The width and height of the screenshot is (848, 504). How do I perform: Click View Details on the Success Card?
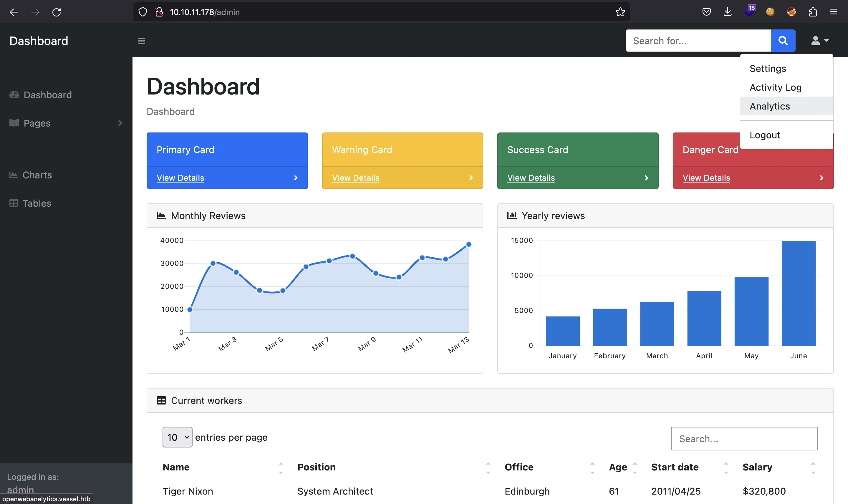[531, 178]
